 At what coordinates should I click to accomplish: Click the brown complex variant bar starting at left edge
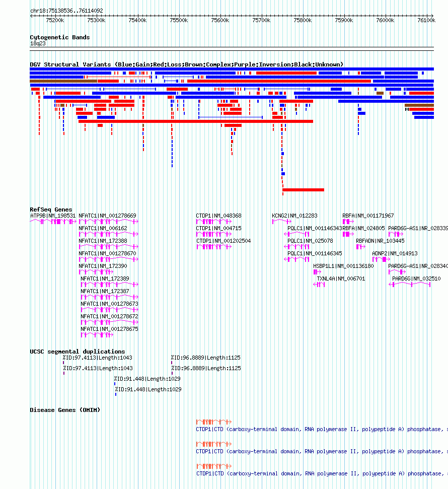click(x=63, y=81)
